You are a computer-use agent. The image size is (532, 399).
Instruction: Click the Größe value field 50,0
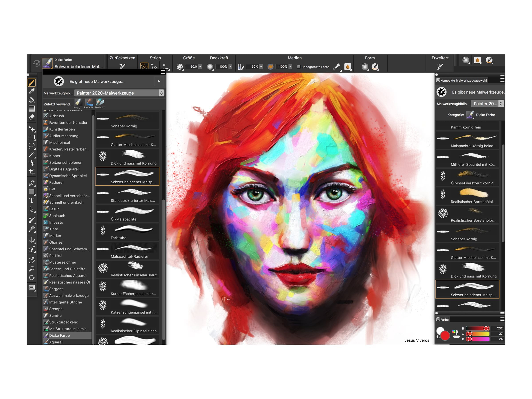point(192,67)
